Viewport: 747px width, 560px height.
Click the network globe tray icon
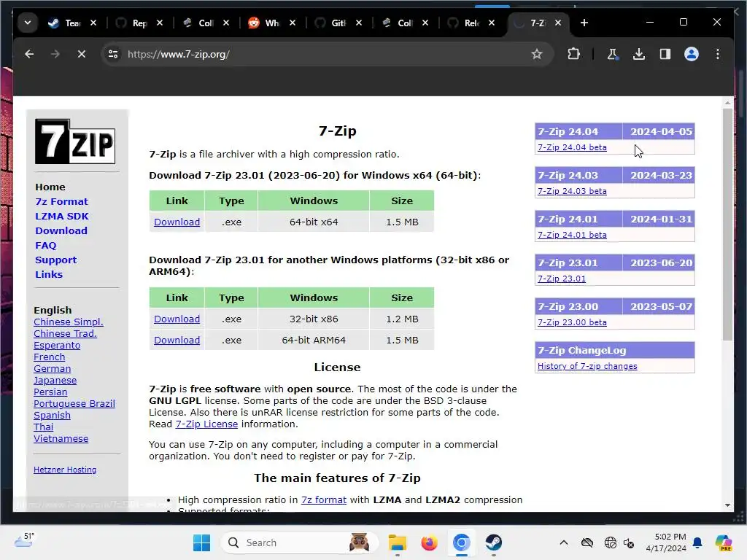point(610,542)
